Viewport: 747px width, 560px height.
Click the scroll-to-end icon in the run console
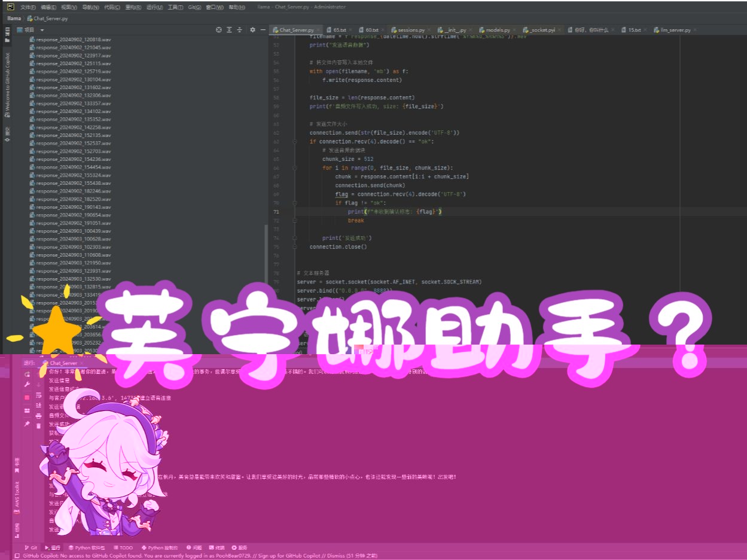tap(39, 405)
